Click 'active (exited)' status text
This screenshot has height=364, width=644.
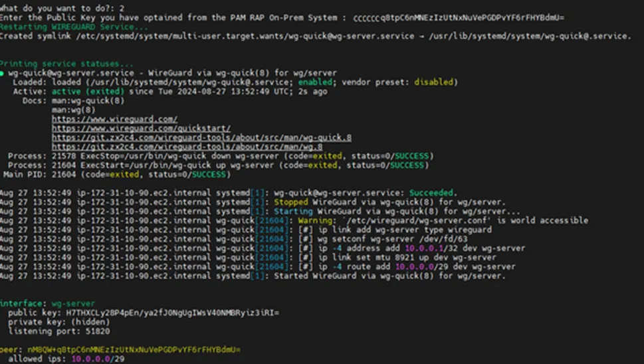point(88,92)
